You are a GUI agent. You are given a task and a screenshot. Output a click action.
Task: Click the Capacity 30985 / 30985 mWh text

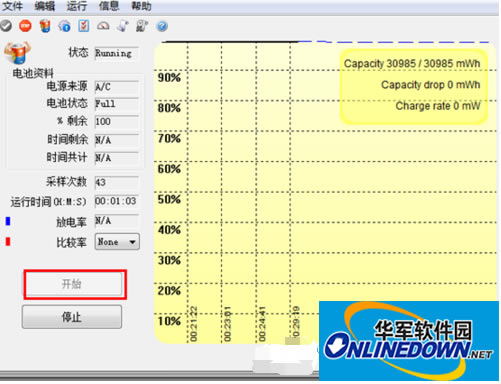[x=412, y=64]
